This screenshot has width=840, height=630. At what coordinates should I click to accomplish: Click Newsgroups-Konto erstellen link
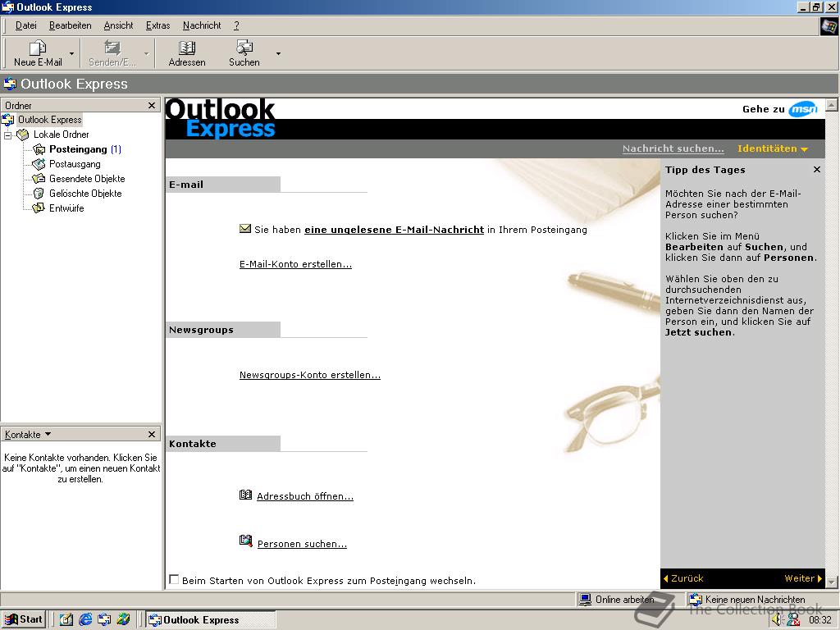[x=309, y=375]
